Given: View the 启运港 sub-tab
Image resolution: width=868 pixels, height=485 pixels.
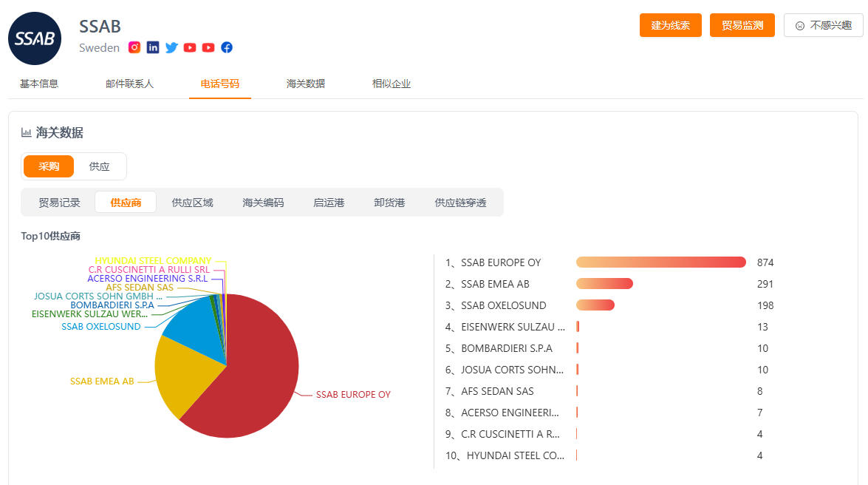Looking at the screenshot, I should 329,203.
